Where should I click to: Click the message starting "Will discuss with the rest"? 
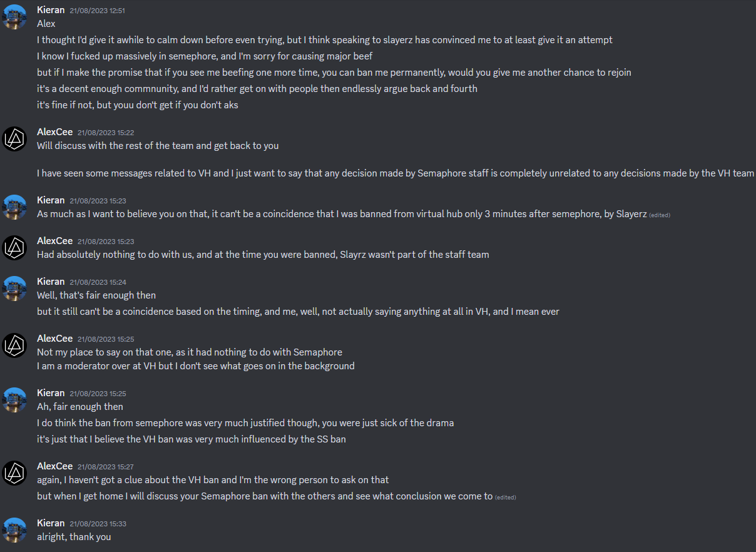pyautogui.click(x=158, y=146)
